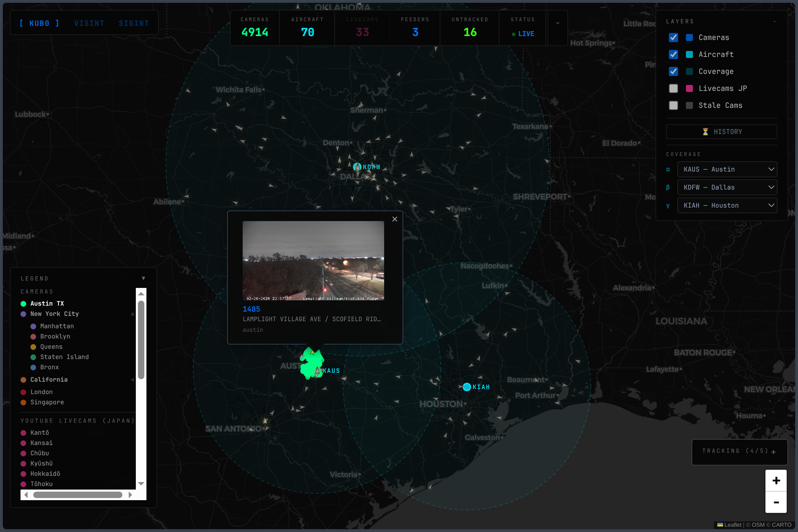
Task: Collapse the stats bar with minus icon
Action: pyautogui.click(x=557, y=23)
